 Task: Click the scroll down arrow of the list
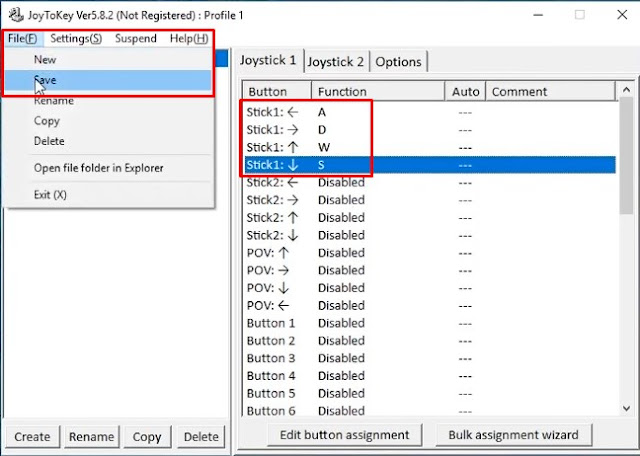click(626, 408)
